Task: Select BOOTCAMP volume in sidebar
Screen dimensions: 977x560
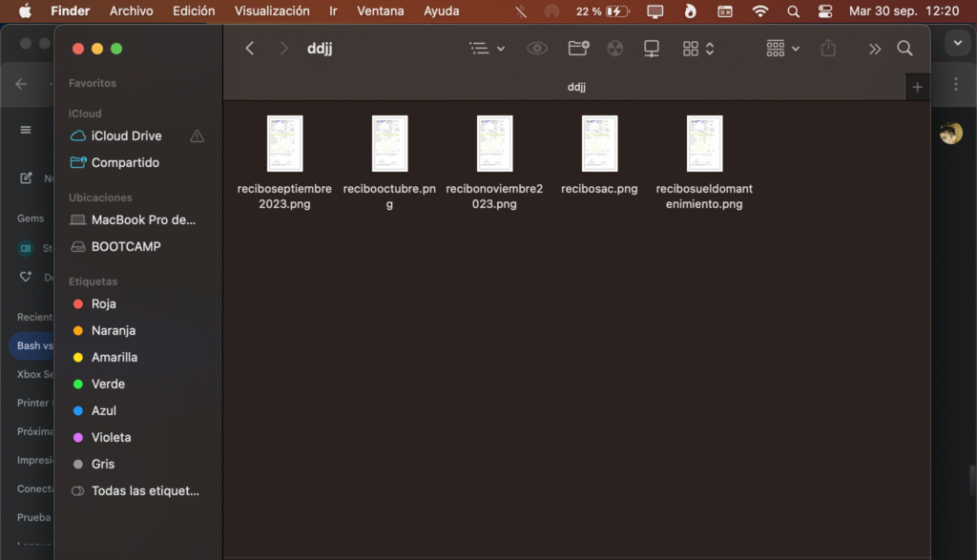Action: pos(126,246)
